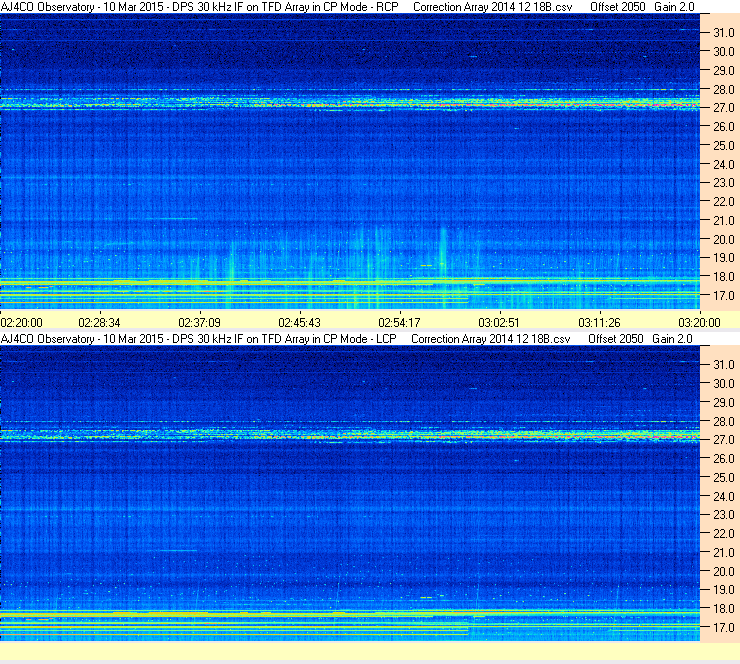
Task: Click the 25.0 frequency label in the LCP chart
Action: (724, 478)
